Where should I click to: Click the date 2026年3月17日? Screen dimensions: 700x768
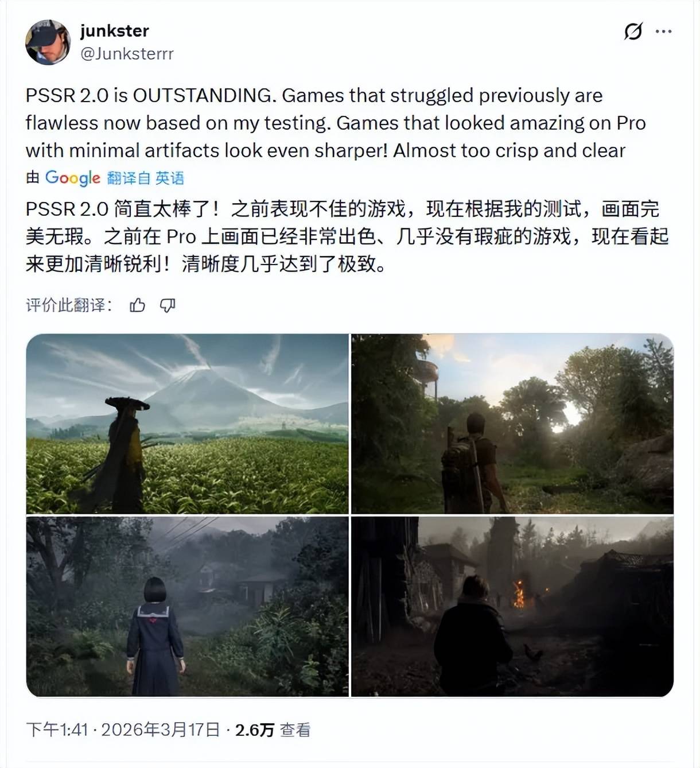161,730
